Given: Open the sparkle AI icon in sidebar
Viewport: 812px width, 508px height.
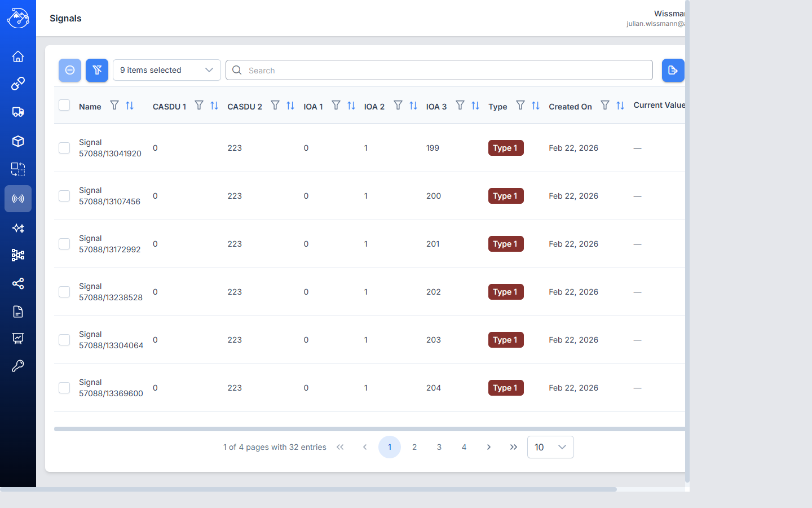Looking at the screenshot, I should coord(18,228).
